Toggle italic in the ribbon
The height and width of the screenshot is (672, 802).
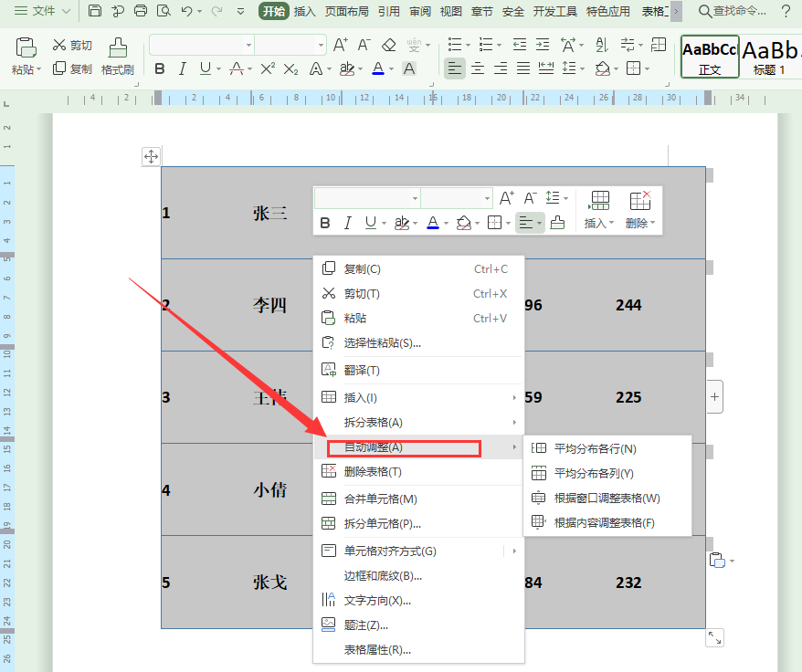point(182,68)
